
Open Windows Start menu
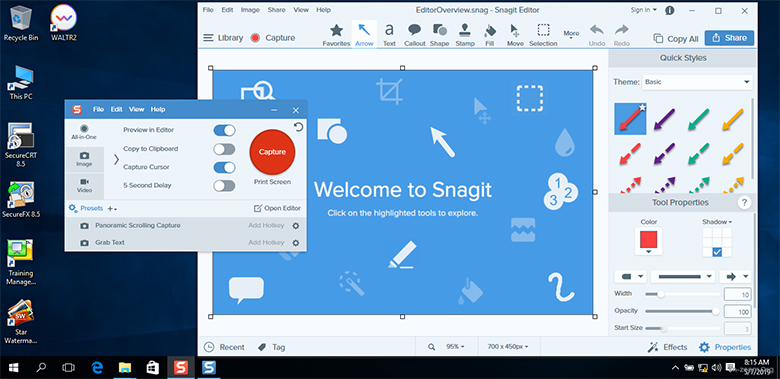tap(13, 368)
